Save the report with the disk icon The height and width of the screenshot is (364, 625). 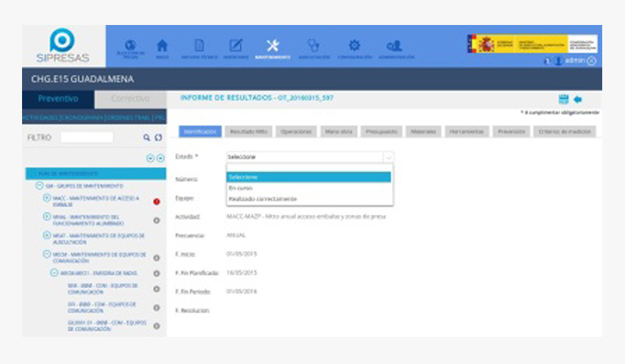point(564,99)
